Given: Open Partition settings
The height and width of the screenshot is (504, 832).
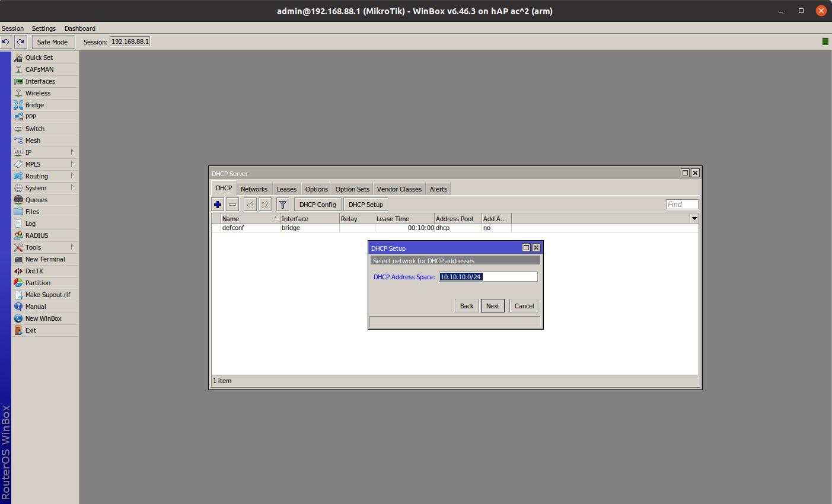Looking at the screenshot, I should (45, 283).
